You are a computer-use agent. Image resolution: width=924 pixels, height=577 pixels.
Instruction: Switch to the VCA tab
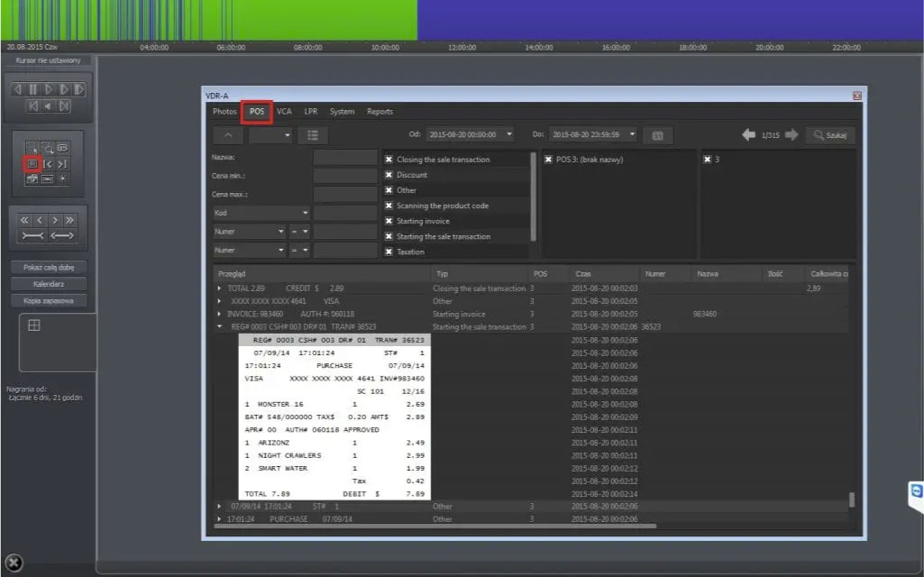(284, 112)
